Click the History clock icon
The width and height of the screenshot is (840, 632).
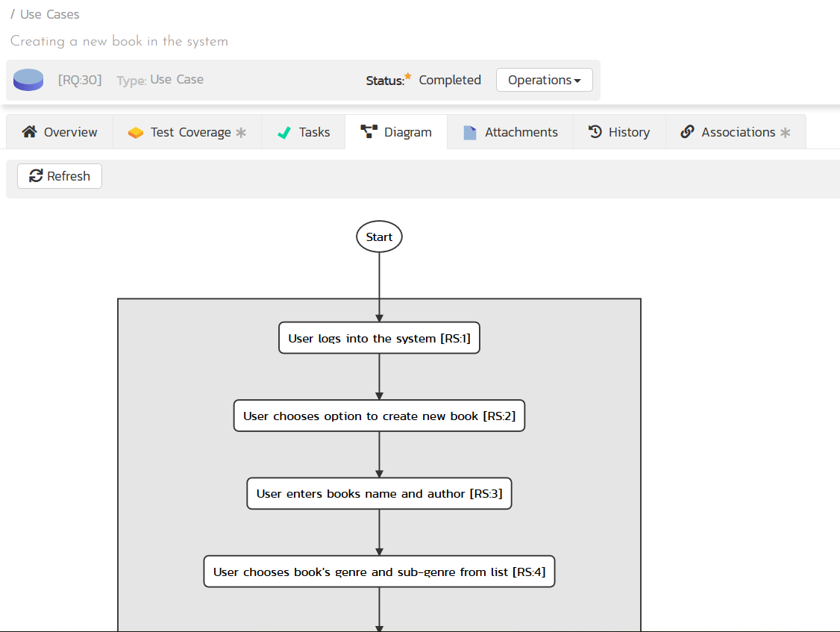click(595, 132)
